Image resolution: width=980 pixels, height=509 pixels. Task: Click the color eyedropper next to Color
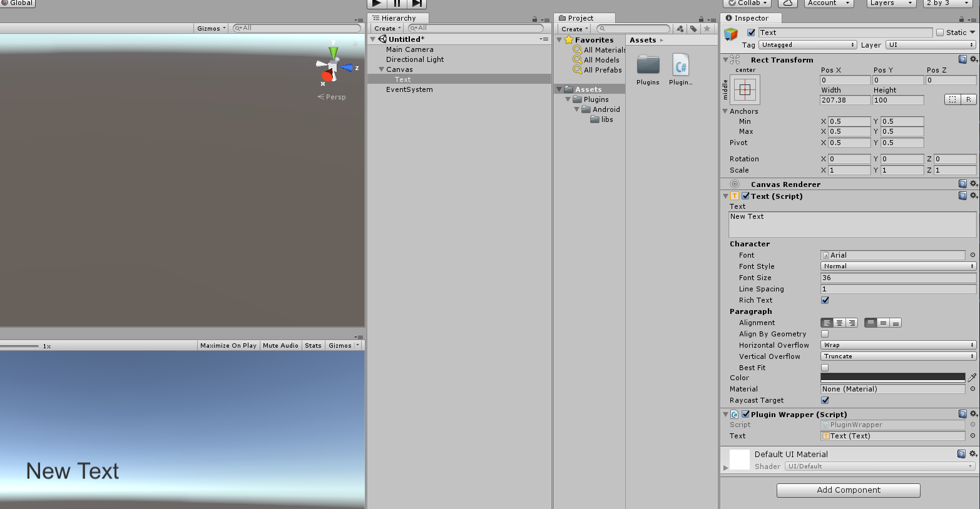pos(972,377)
